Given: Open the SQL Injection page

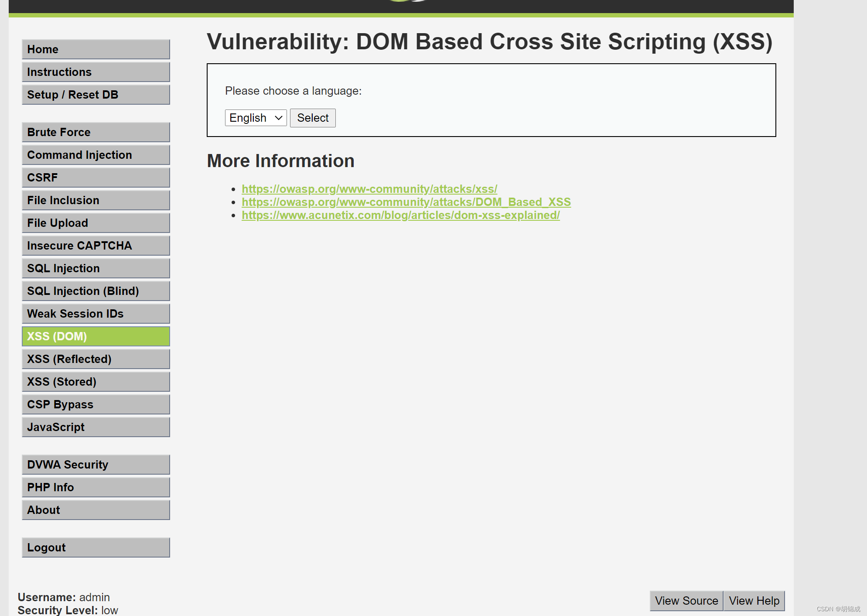Looking at the screenshot, I should [x=96, y=268].
